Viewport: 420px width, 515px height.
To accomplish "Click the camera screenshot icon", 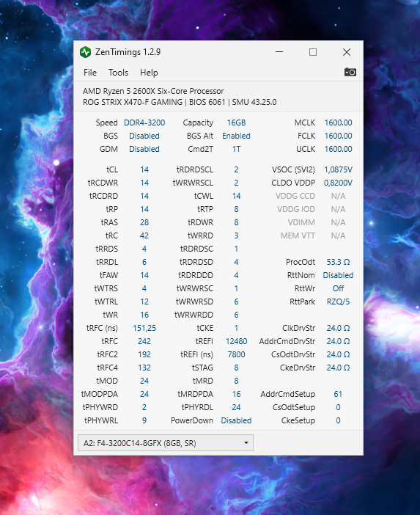I will [x=350, y=72].
